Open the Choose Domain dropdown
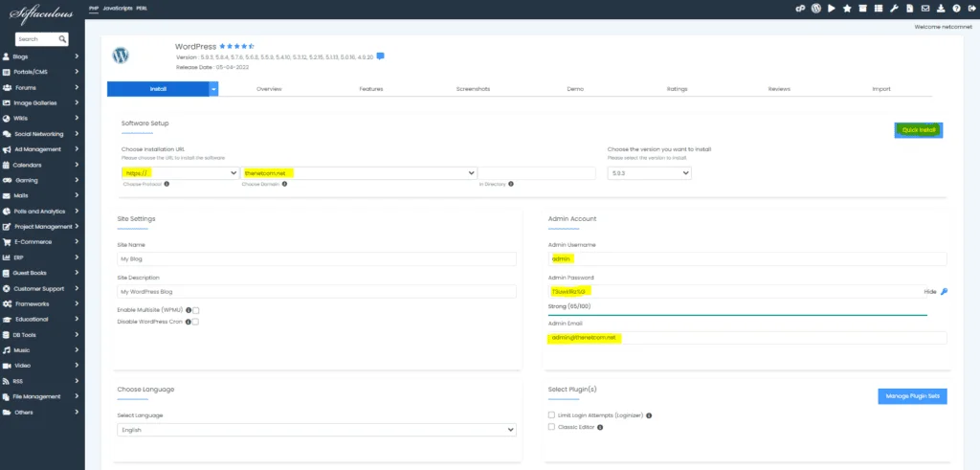Viewport: 980px width, 470px height. click(x=359, y=173)
